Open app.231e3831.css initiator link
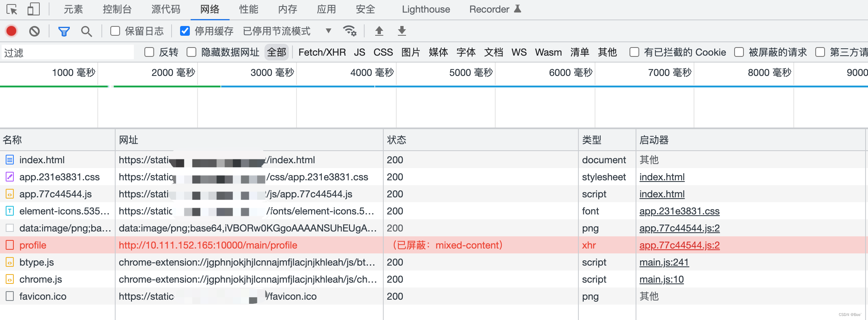 tap(679, 211)
